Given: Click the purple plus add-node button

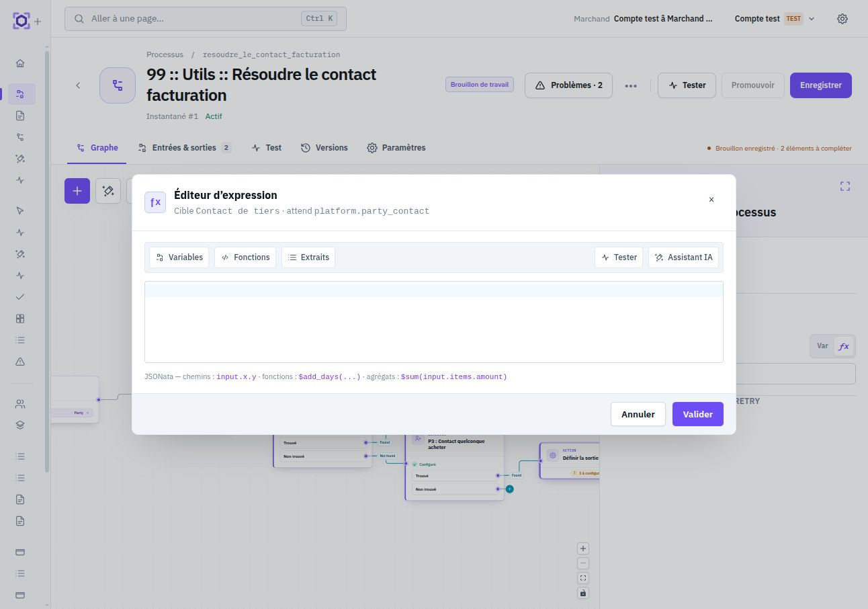Looking at the screenshot, I should click(77, 191).
